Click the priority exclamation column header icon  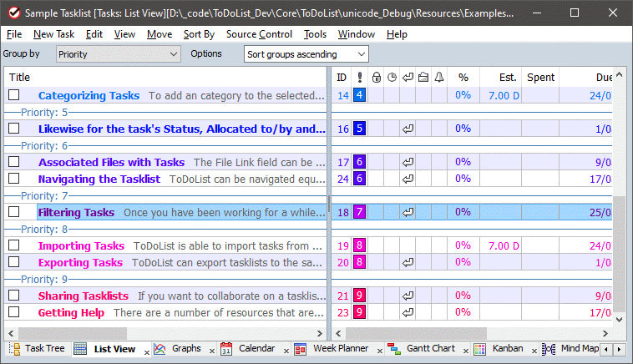[359, 78]
